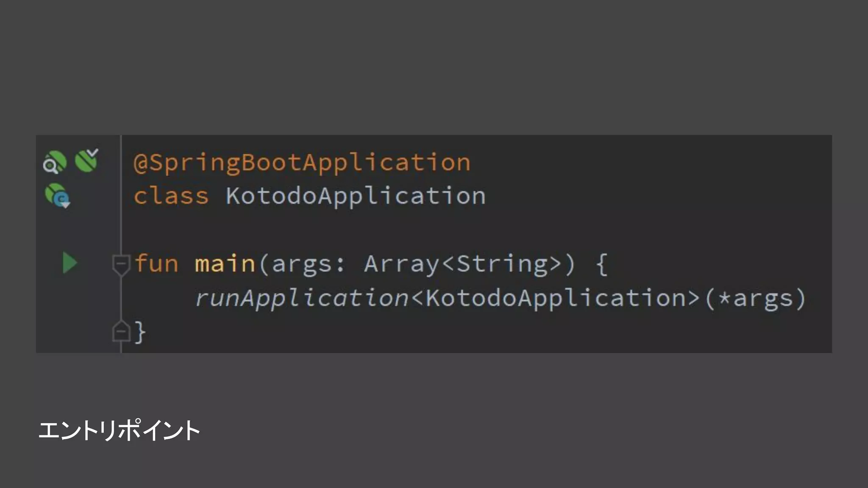
Task: Click the エントリポイント caption text
Action: pos(119,430)
